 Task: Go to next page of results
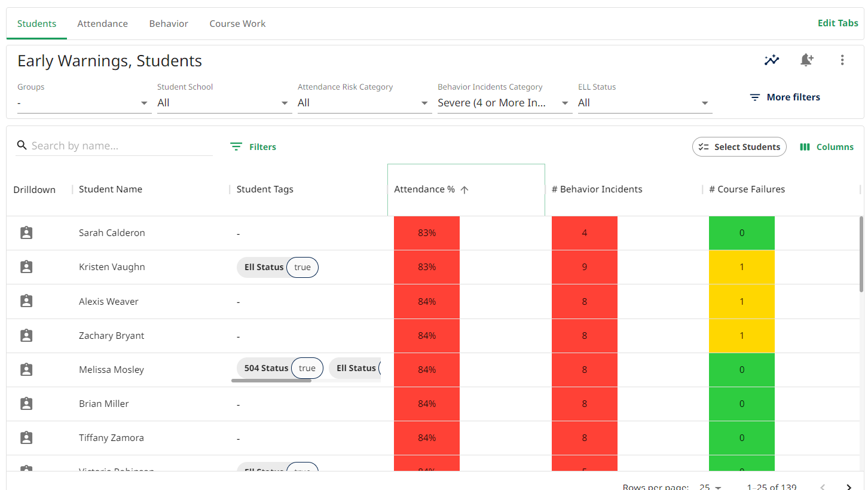[848, 487]
